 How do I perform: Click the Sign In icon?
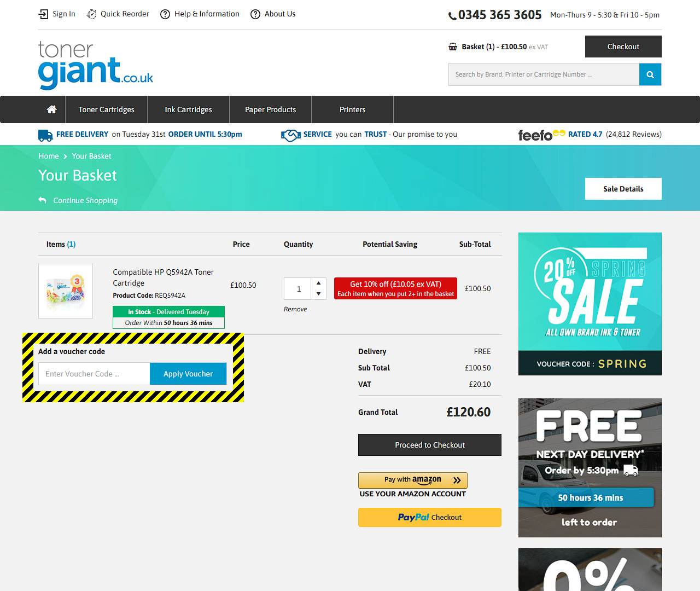coord(43,14)
